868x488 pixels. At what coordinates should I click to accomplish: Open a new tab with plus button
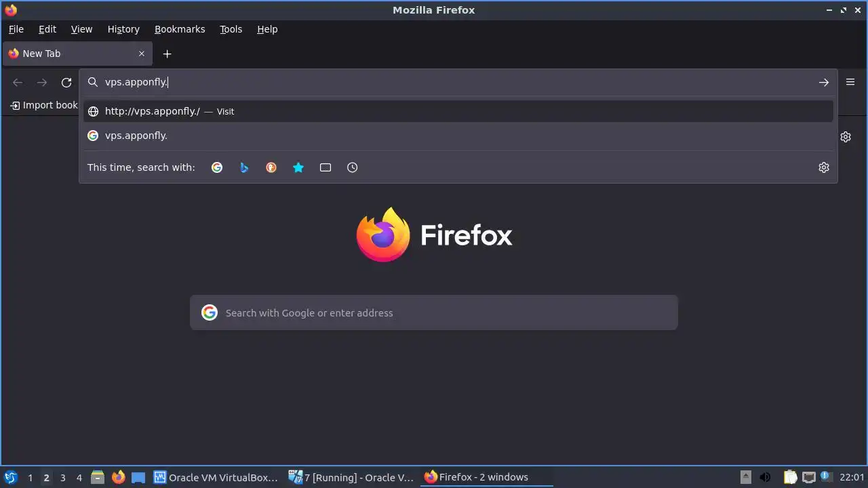click(x=167, y=54)
